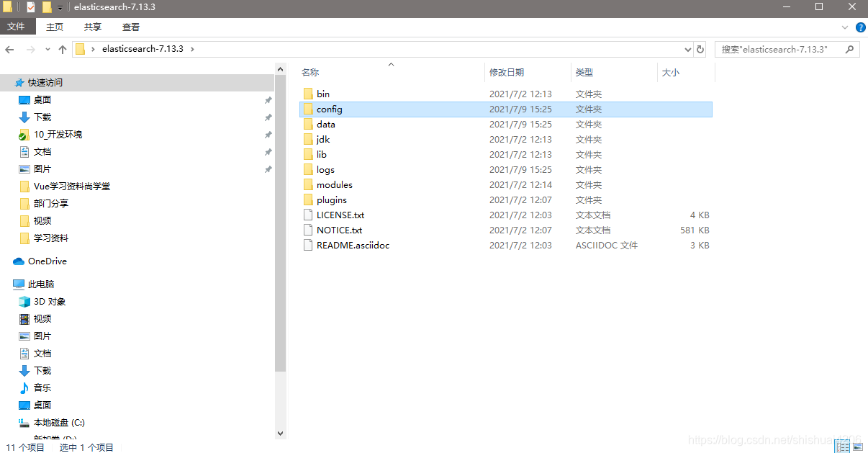This screenshot has height=453, width=868.
Task: Select the NOTICE.txt file icon
Action: [x=308, y=230]
